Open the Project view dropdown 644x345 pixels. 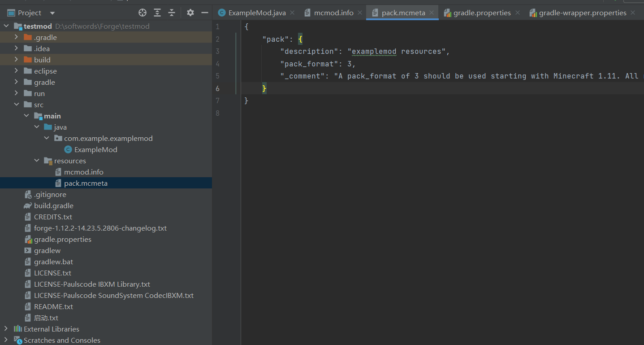pos(52,13)
